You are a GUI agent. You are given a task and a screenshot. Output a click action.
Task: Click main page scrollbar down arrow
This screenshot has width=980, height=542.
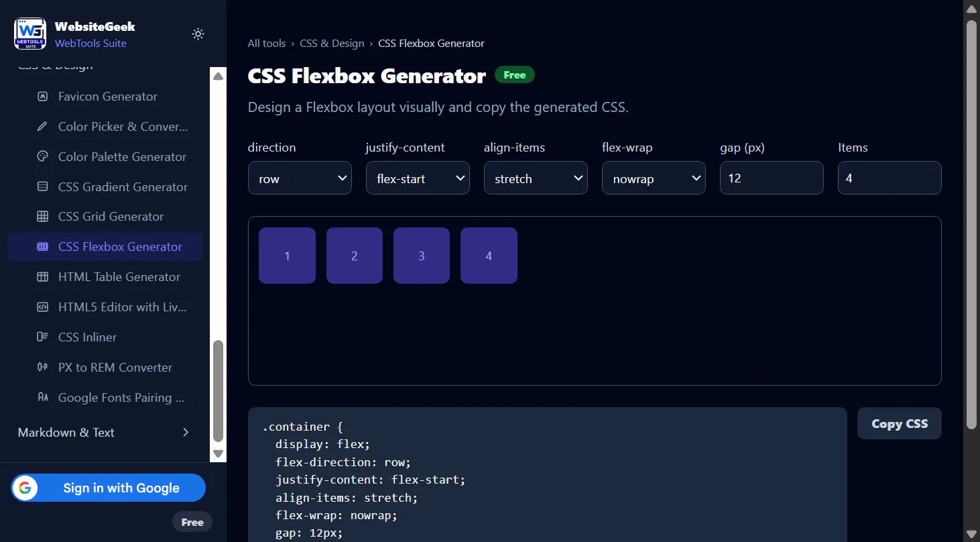click(x=971, y=533)
